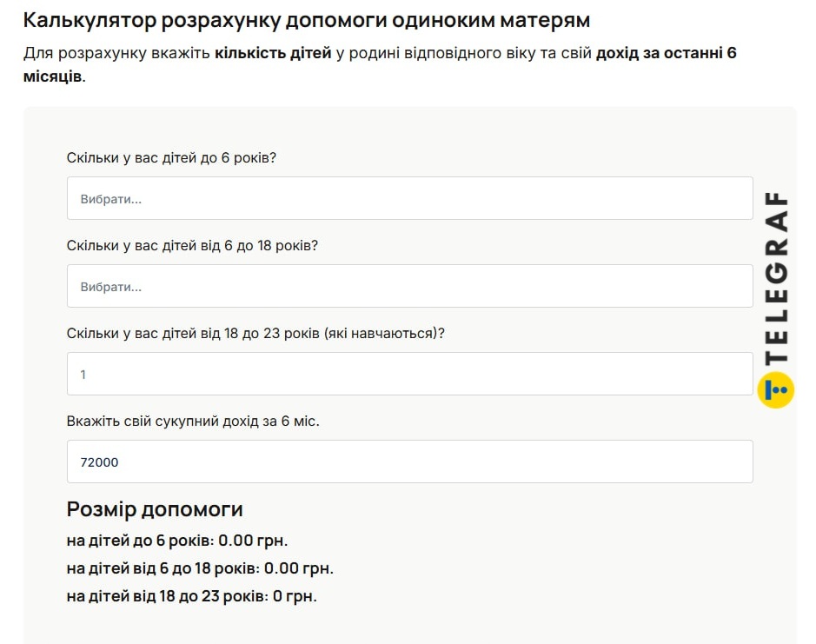Image resolution: width=816 pixels, height=644 pixels.
Task: Open the children under 6 years dropdown
Action: tap(409, 198)
